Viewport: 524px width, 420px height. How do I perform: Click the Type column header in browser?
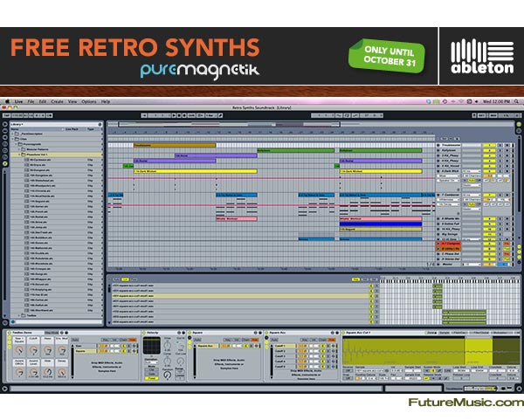tap(91, 129)
